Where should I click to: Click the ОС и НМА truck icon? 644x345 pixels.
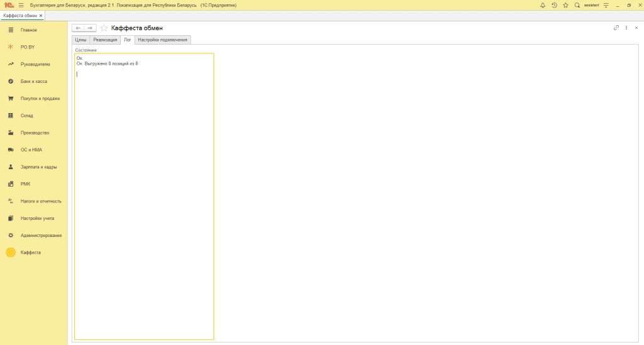[11, 150]
